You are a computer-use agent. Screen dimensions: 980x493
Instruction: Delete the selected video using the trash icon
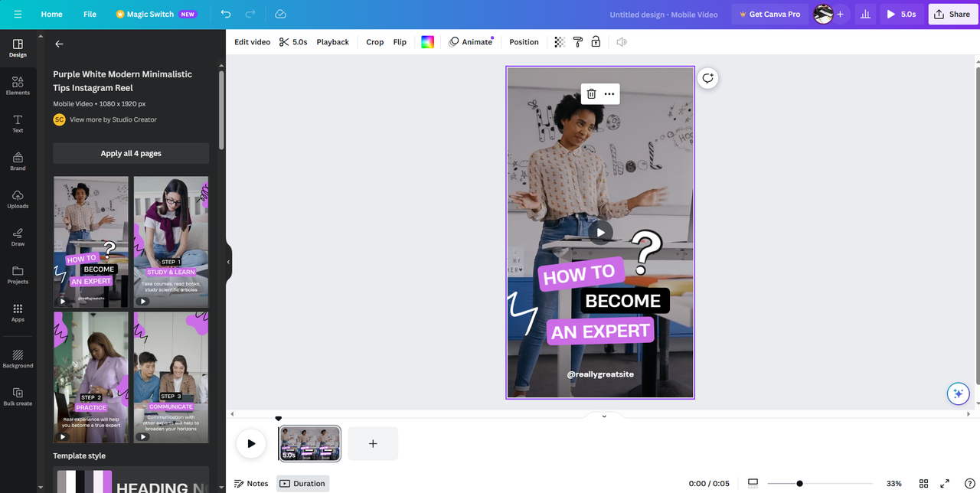(x=591, y=94)
